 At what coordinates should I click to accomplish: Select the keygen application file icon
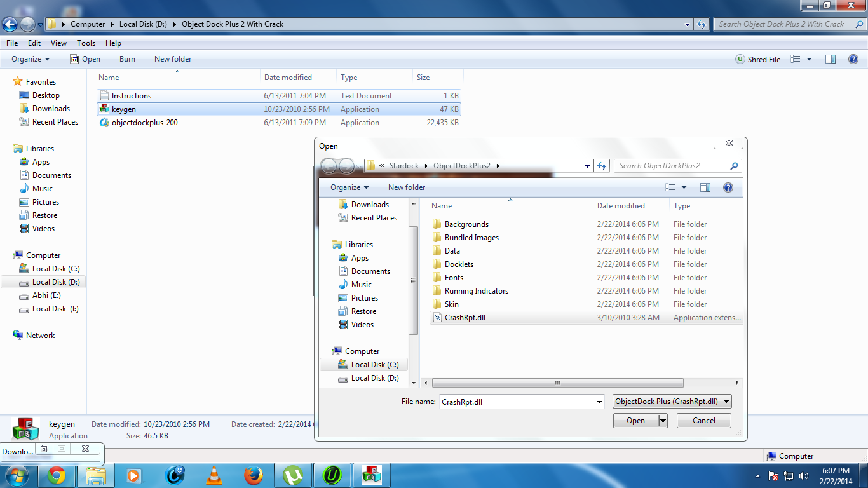105,109
